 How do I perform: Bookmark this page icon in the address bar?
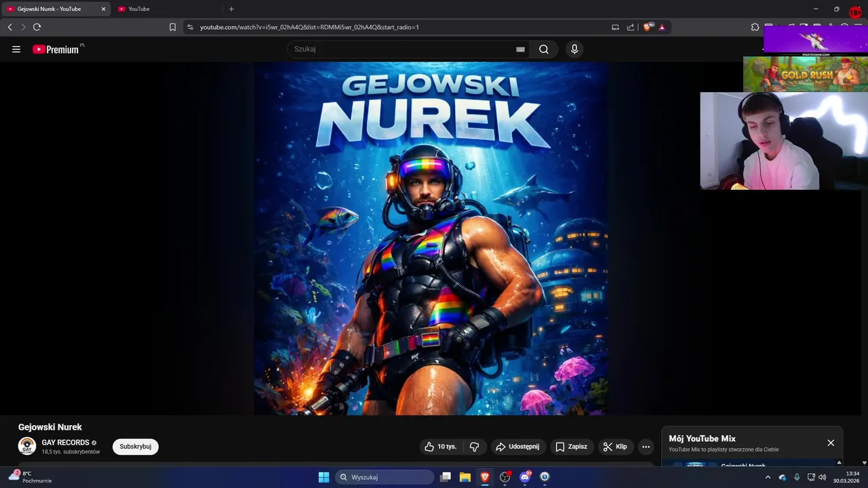click(172, 27)
